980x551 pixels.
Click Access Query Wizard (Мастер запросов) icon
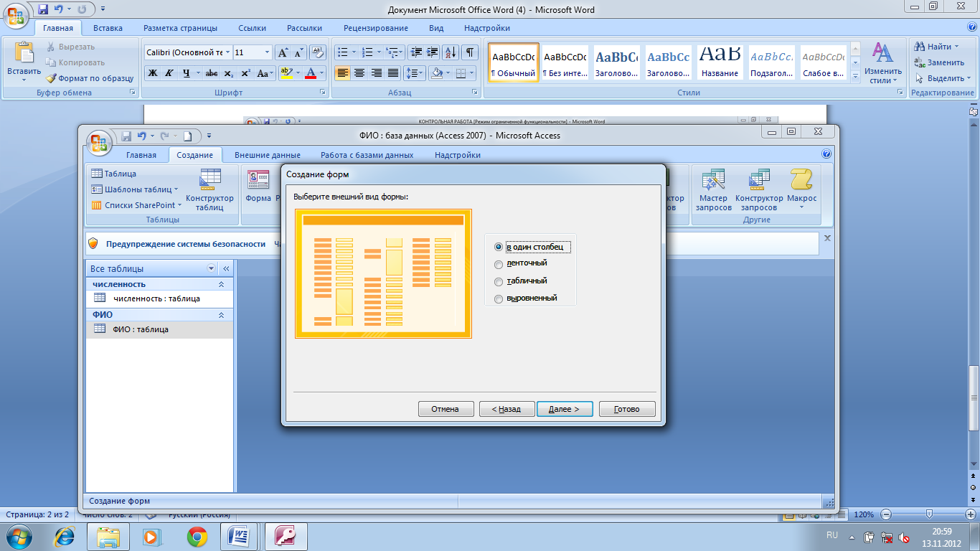[713, 179]
